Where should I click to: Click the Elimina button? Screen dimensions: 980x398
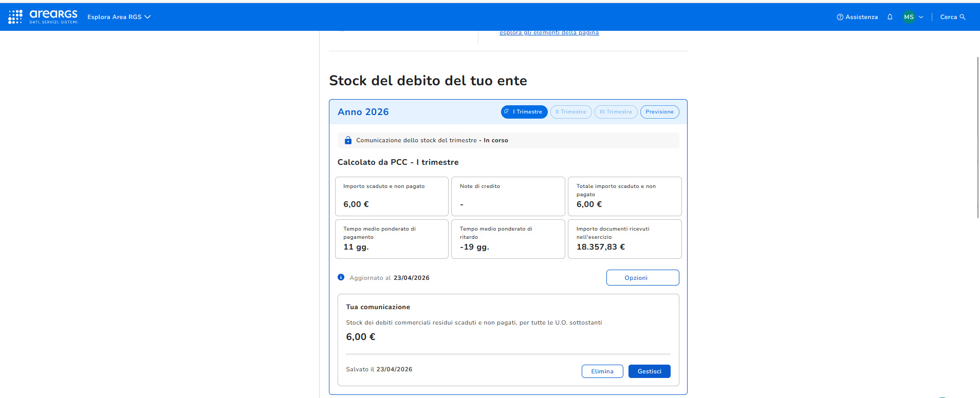click(x=602, y=371)
